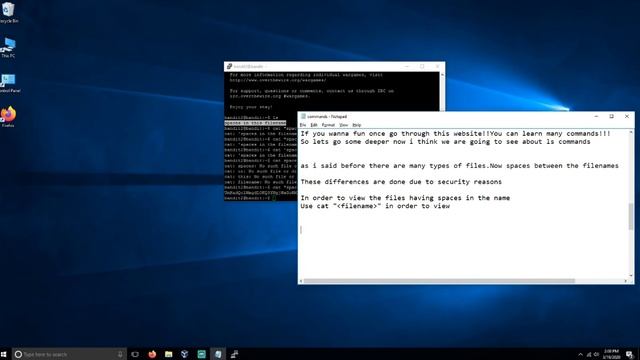This screenshot has height=360, width=640.
Task: Open the volume tray icon
Action: 596,354
